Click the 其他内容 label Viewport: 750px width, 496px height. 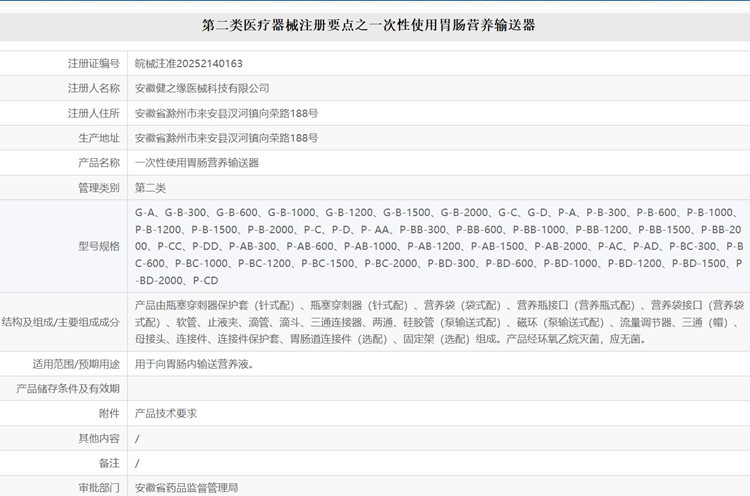pyautogui.click(x=99, y=438)
